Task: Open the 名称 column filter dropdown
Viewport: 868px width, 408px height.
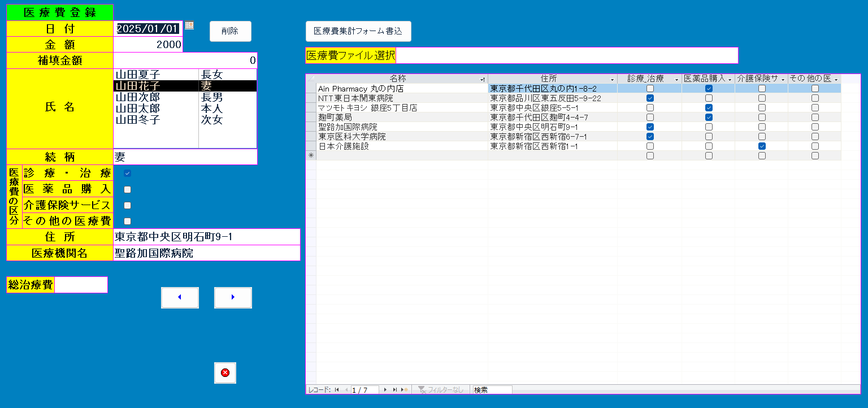Action: (x=482, y=80)
